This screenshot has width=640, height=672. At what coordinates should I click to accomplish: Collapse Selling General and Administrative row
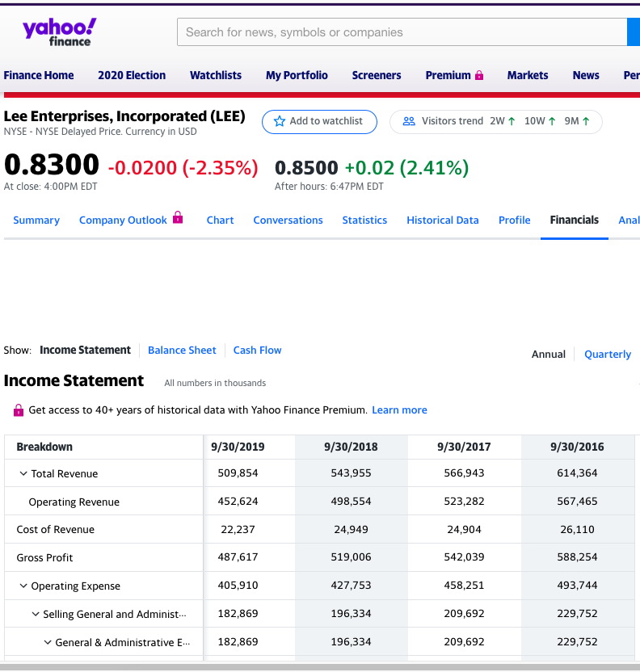click(x=36, y=614)
